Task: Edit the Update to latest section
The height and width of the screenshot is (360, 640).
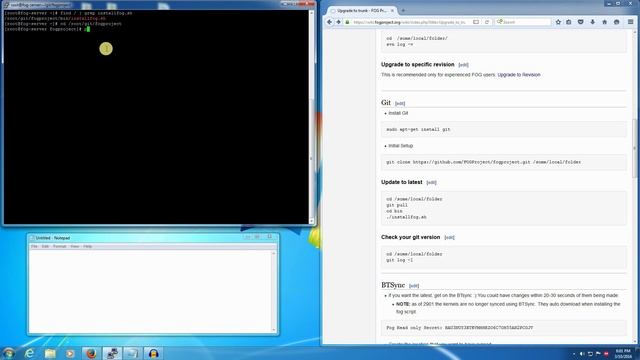Action: (431, 182)
